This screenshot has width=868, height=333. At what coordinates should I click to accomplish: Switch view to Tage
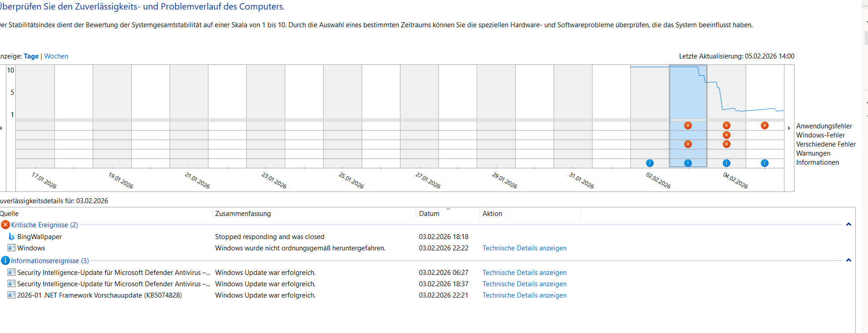pos(31,56)
